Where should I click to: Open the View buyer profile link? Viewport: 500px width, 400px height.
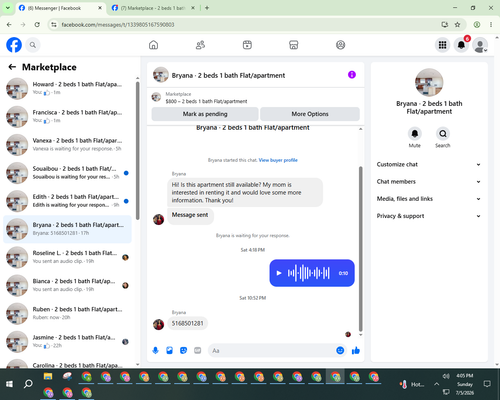pos(278,160)
